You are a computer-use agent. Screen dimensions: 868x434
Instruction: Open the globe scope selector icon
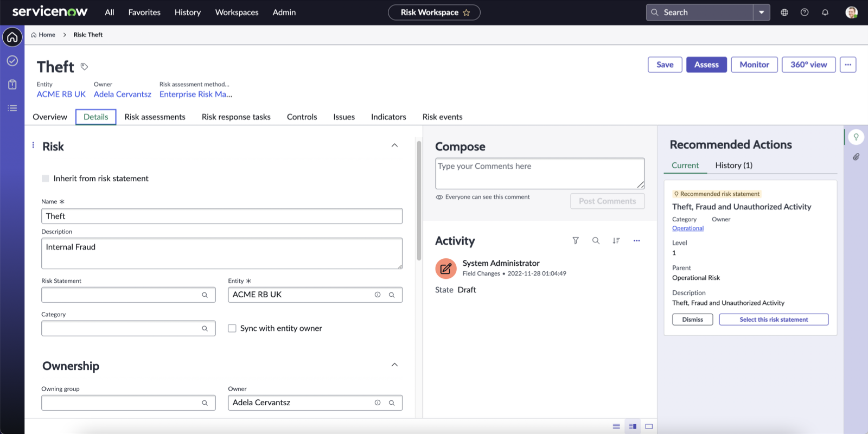784,12
